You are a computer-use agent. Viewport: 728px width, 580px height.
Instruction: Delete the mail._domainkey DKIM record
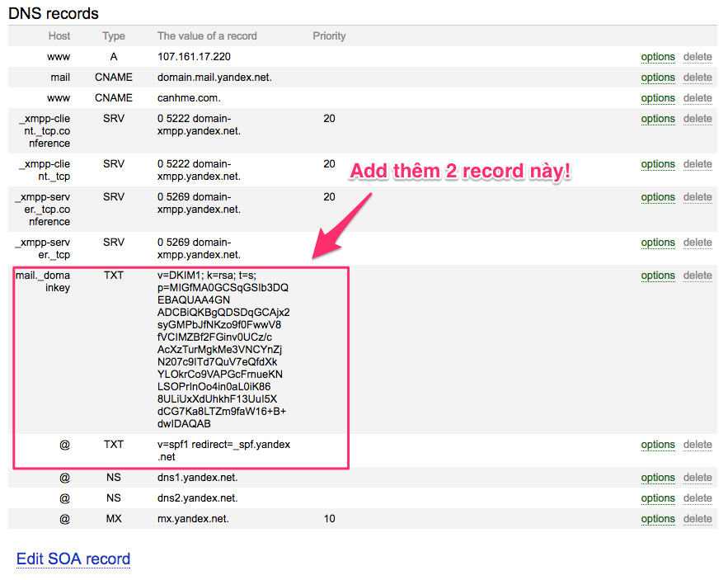697,276
